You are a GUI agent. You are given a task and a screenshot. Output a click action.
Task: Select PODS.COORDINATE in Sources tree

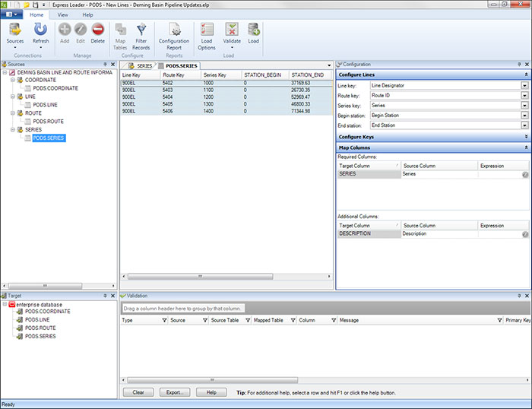click(55, 88)
